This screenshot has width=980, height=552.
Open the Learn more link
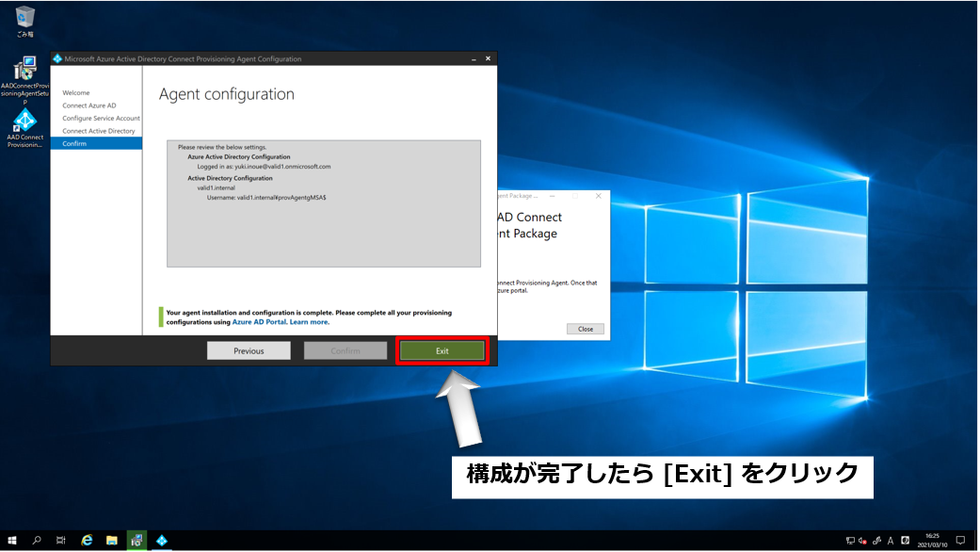coord(310,322)
